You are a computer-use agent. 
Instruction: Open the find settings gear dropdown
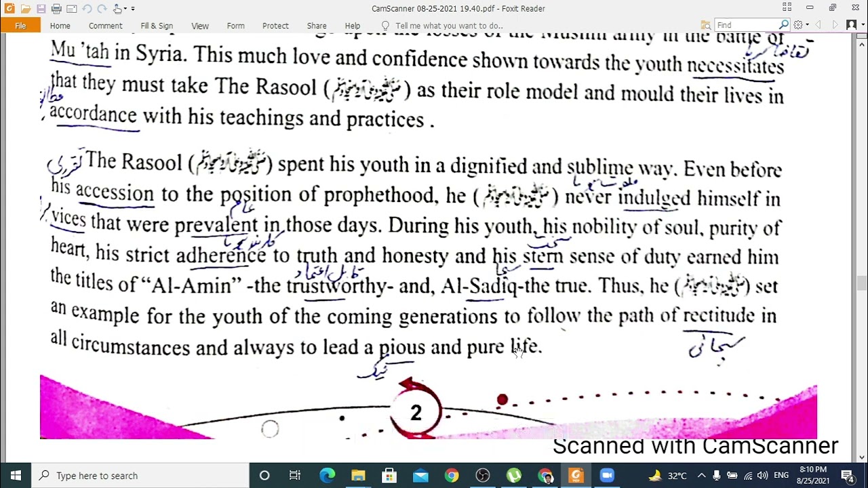[801, 25]
